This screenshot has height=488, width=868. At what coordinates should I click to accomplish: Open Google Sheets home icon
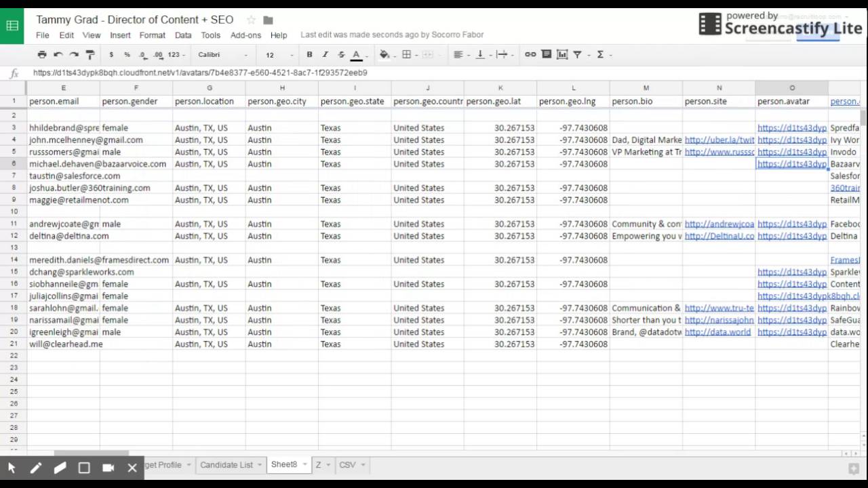pyautogui.click(x=12, y=26)
